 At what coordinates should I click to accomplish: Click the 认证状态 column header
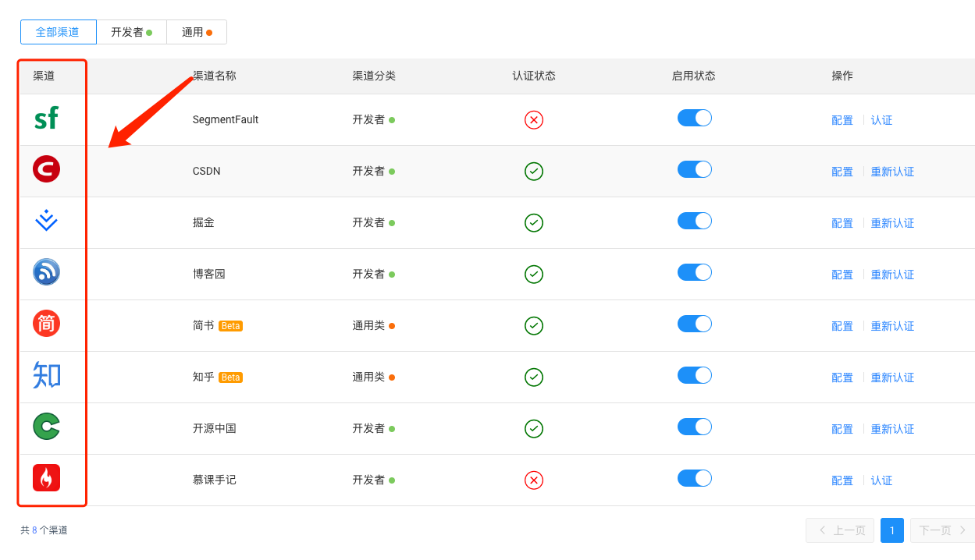534,76
